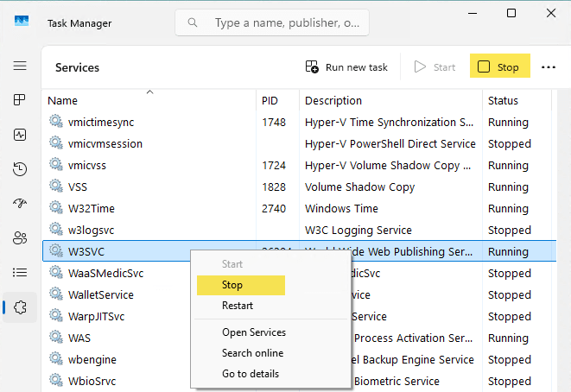Select the VSS service name

click(78, 187)
